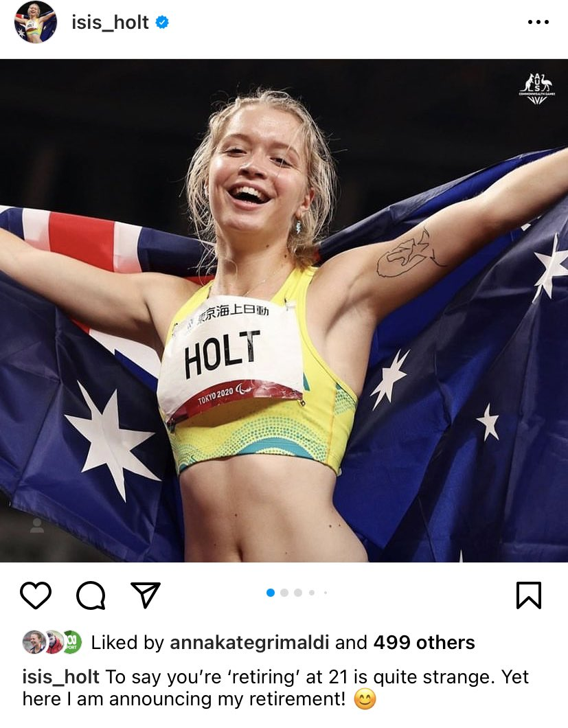568x728 pixels.
Task: Open the three-dot more options menu
Action: click(x=538, y=22)
